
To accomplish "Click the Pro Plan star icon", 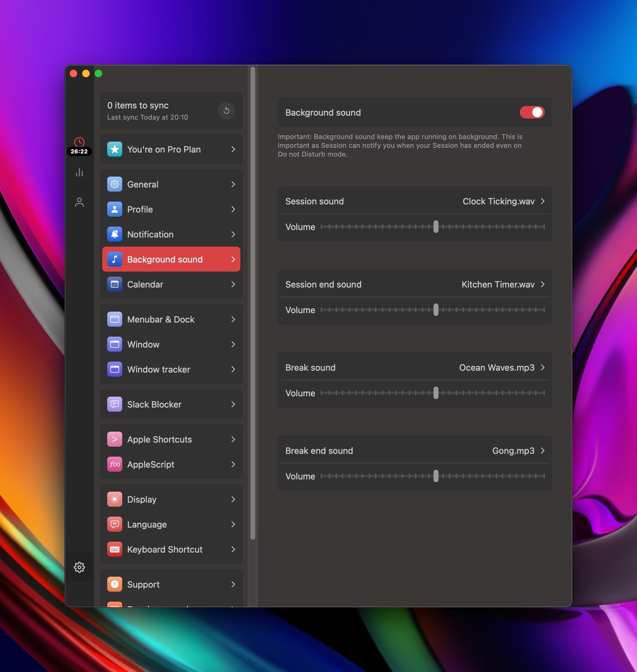I will 115,149.
